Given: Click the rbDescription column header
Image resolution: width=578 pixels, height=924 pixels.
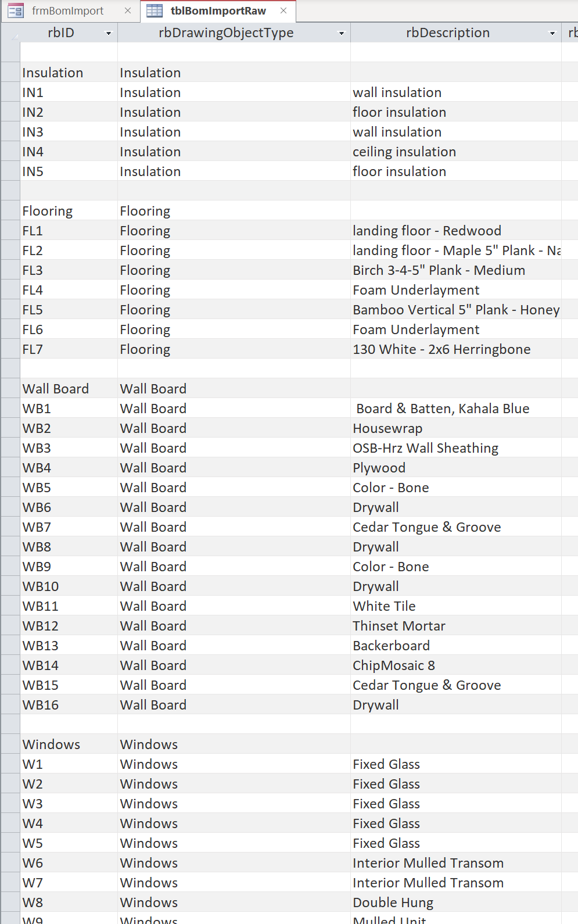Looking at the screenshot, I should pos(447,33).
